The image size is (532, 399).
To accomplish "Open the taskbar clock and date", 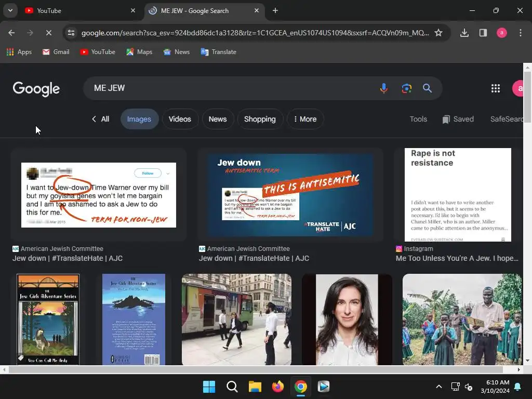I will 495,387.
